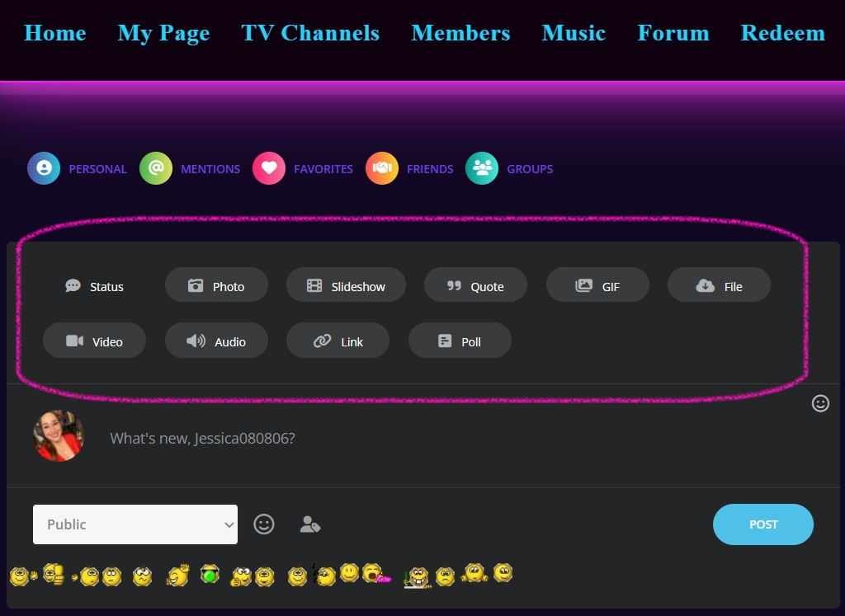845x616 pixels.
Task: Share a link using the chain icon
Action: (321, 340)
